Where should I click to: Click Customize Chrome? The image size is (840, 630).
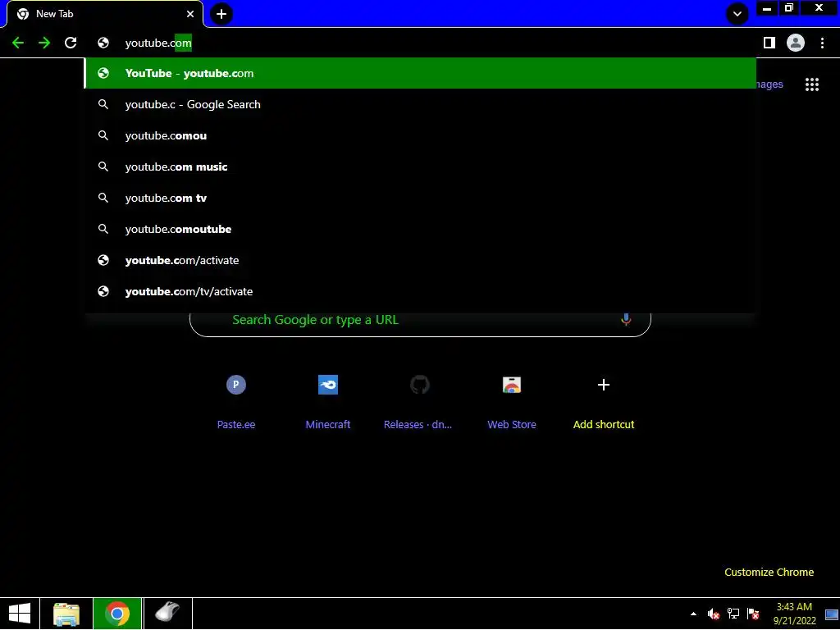pos(769,572)
